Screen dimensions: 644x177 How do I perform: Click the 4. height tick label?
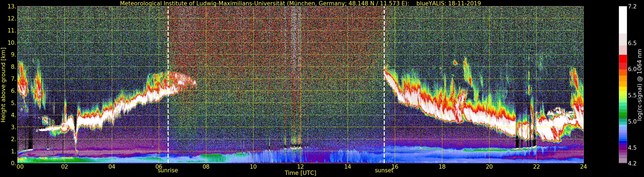pyautogui.click(x=14, y=115)
